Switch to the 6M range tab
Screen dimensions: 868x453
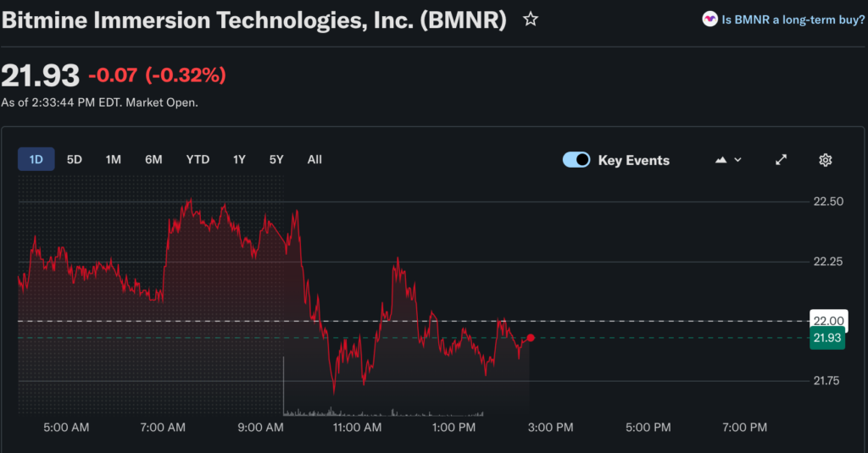click(x=153, y=159)
